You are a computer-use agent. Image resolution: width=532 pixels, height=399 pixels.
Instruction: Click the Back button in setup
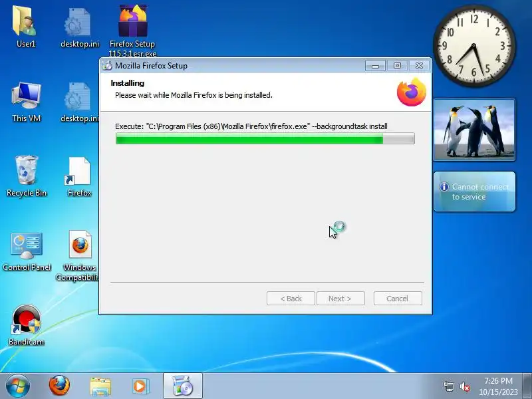pos(291,299)
